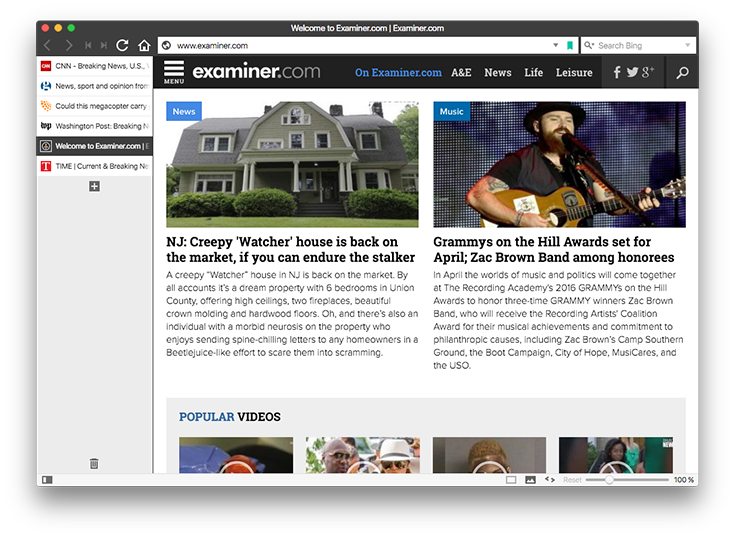Open the Leisure section
Screen dimensions: 735x538
574,73
